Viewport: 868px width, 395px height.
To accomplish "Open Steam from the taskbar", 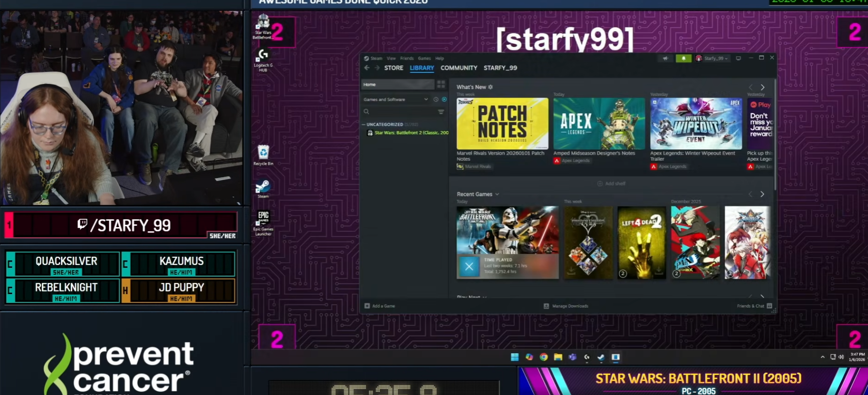I will tap(601, 357).
